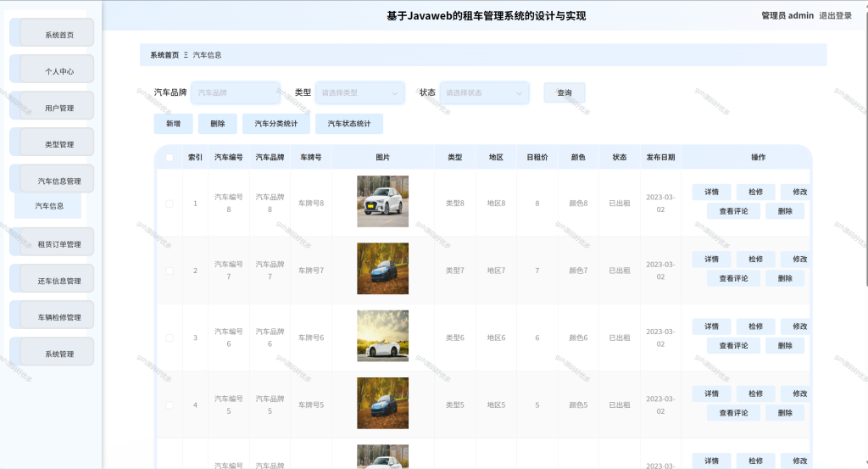Click the 颜色5 cell

pyautogui.click(x=578, y=405)
